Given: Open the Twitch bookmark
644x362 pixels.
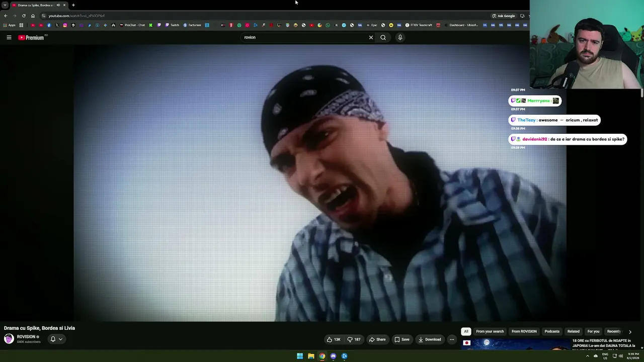Looking at the screenshot, I should 172,25.
